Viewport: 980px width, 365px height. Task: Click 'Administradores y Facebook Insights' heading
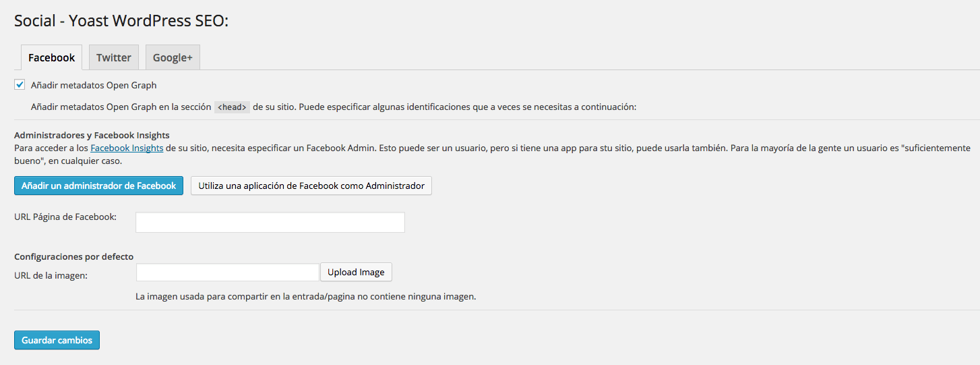(92, 135)
